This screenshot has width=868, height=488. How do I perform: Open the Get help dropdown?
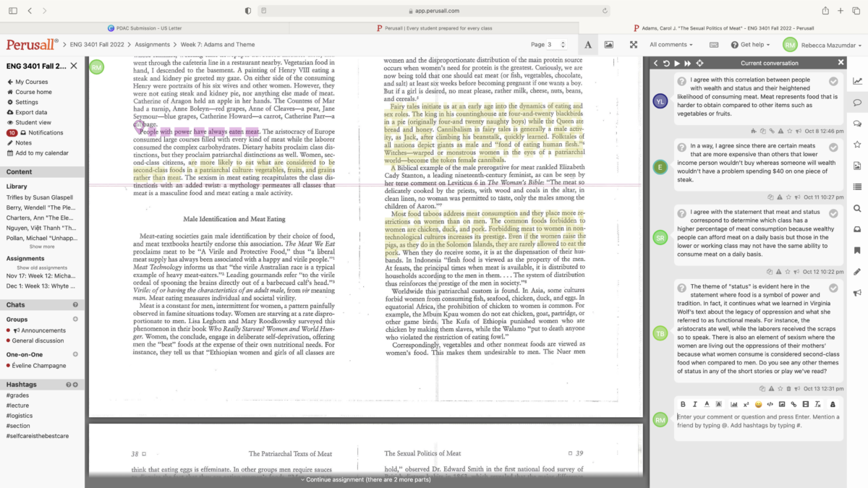(x=750, y=45)
